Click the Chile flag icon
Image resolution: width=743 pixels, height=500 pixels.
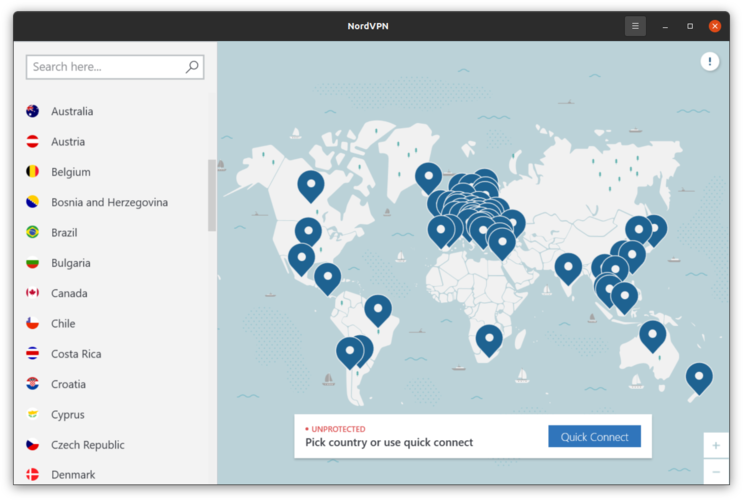coord(33,324)
